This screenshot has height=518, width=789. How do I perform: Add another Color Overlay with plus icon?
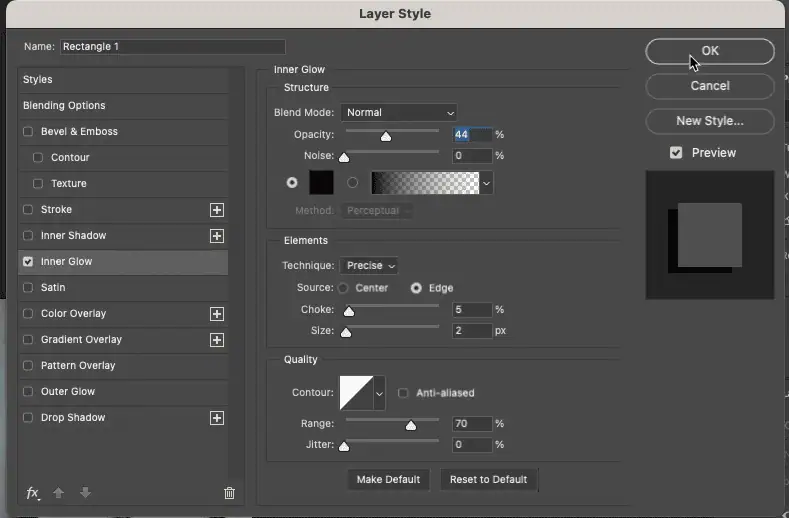click(216, 314)
